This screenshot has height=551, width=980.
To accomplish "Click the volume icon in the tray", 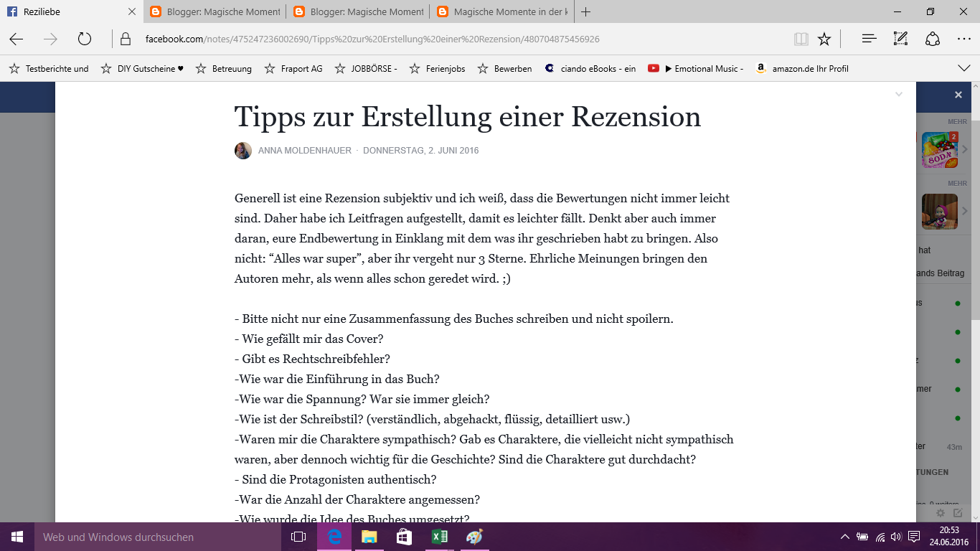I will click(x=896, y=537).
